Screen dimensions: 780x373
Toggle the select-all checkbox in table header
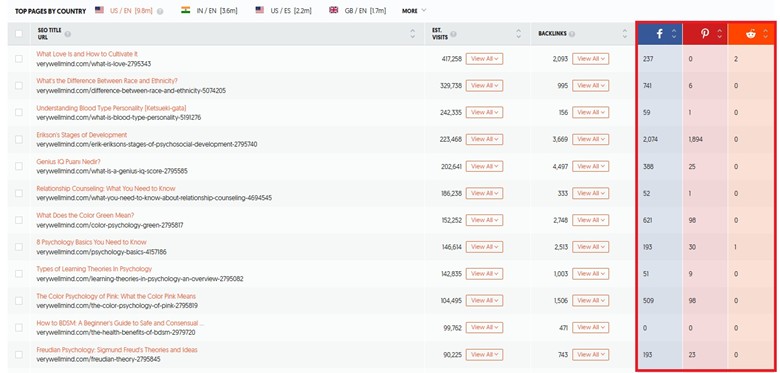[x=19, y=34]
